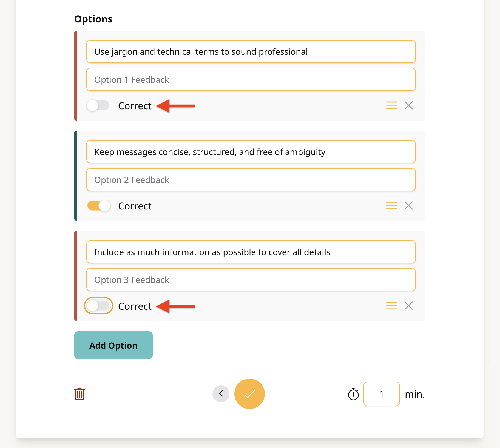This screenshot has height=448, width=500.
Task: Remove option 1 with its X icon
Action: point(408,105)
